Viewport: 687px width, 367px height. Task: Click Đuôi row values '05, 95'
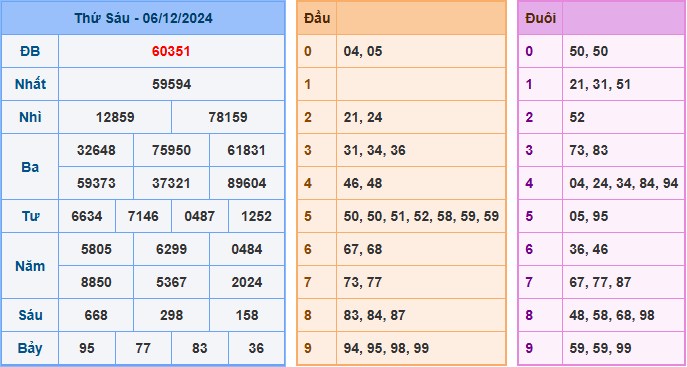pyautogui.click(x=589, y=216)
